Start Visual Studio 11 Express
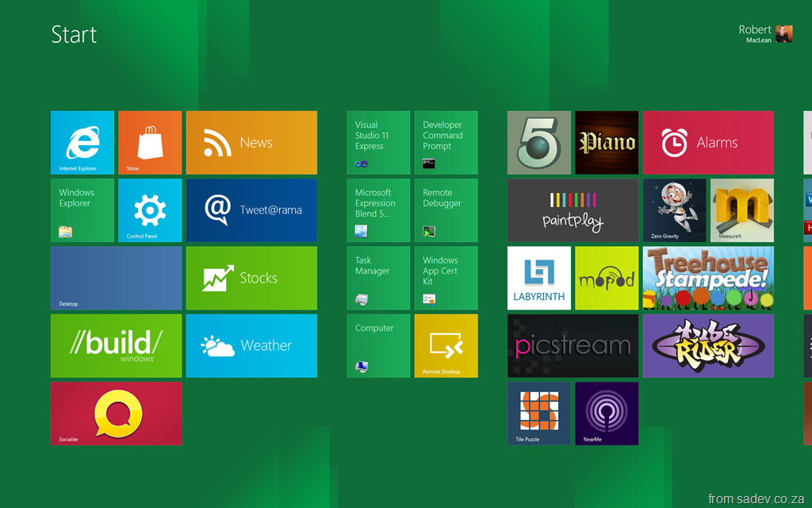This screenshot has width=812, height=508. point(378,143)
